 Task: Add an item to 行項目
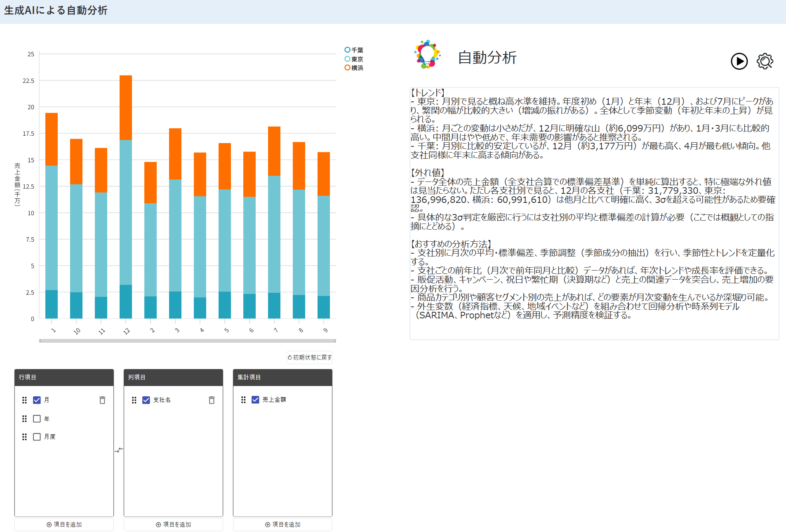[x=64, y=525]
